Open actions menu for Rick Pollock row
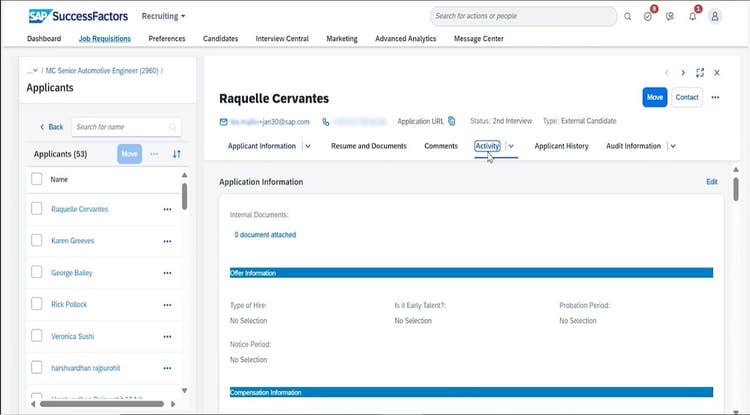The width and height of the screenshot is (750, 415). point(167,305)
